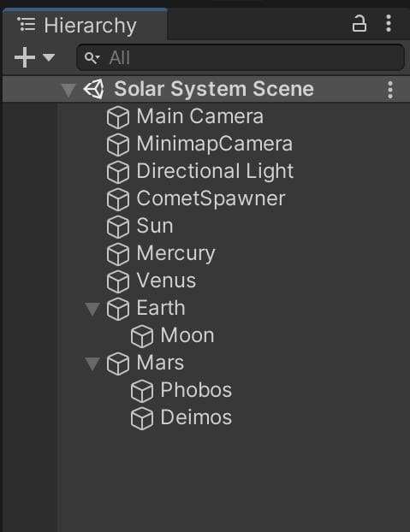Click the Venus cube icon

118,281
